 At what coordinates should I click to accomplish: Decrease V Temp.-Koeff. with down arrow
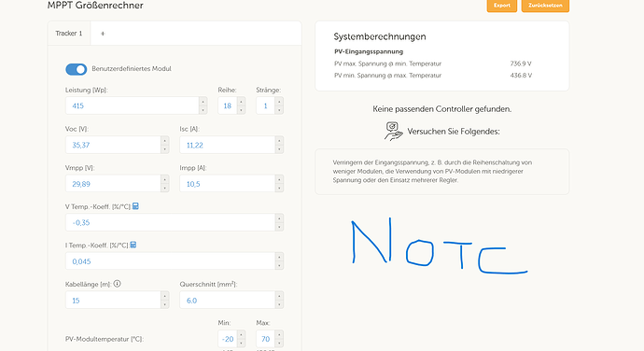click(x=279, y=227)
